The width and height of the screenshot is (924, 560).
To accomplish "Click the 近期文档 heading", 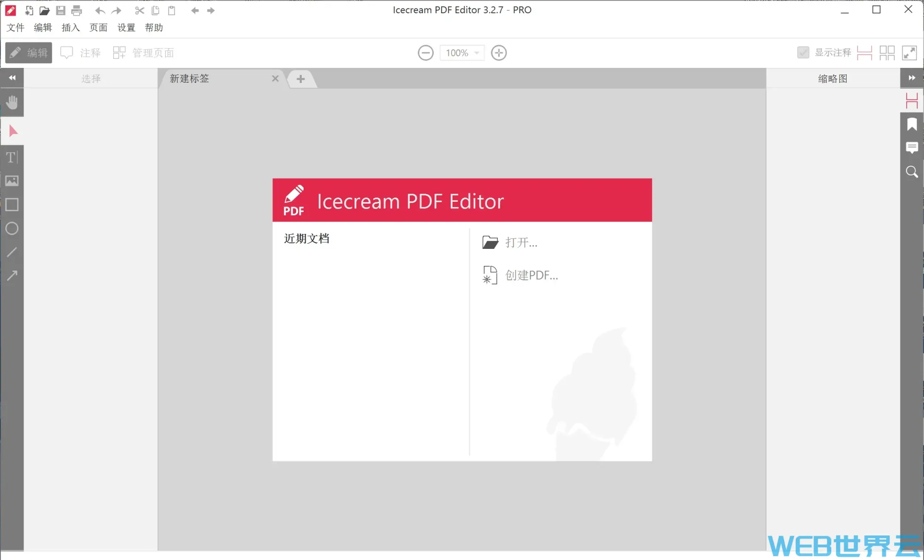I will point(307,239).
